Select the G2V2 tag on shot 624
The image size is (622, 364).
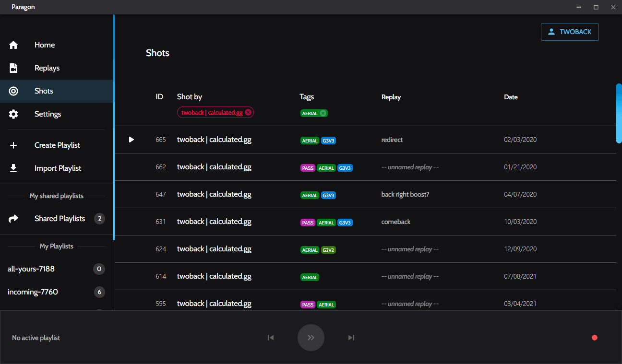coord(328,249)
